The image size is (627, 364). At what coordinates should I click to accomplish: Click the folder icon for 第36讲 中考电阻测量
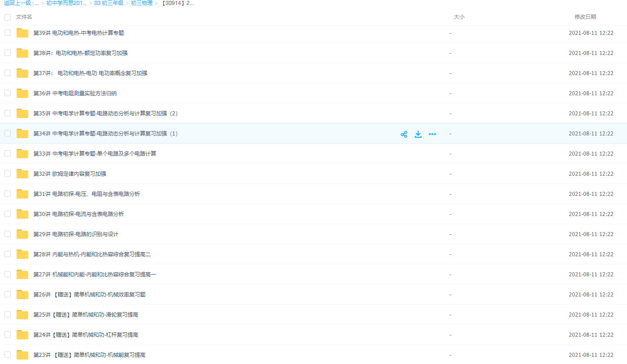[x=22, y=93]
